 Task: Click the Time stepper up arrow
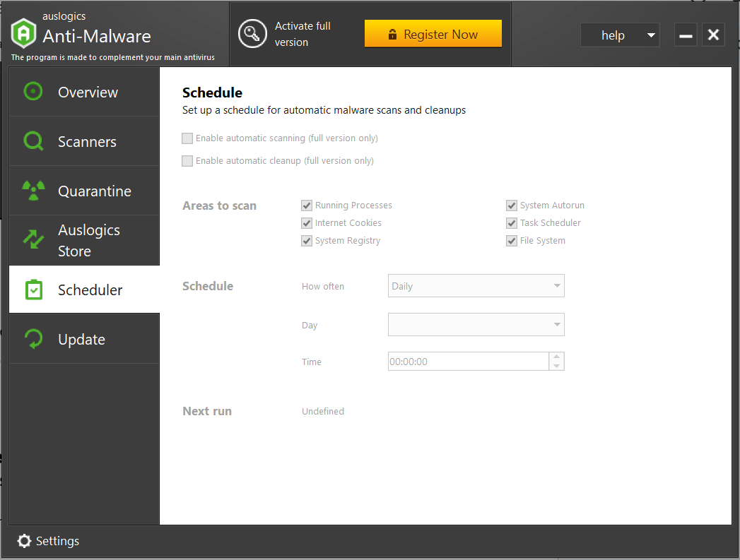557,357
